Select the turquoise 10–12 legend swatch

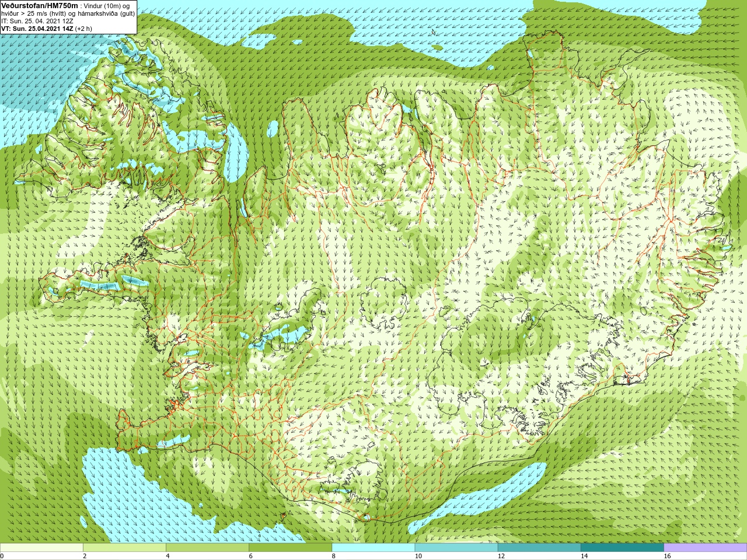click(456, 548)
